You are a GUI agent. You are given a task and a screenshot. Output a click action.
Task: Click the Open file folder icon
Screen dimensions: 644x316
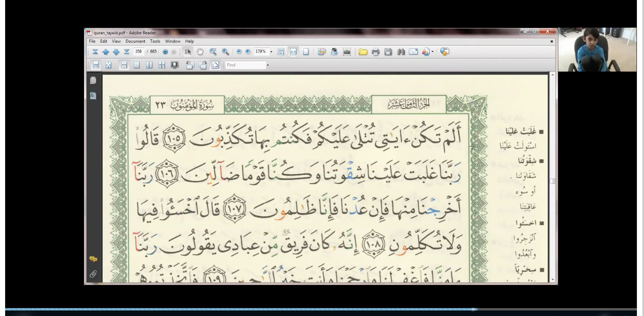(363, 52)
